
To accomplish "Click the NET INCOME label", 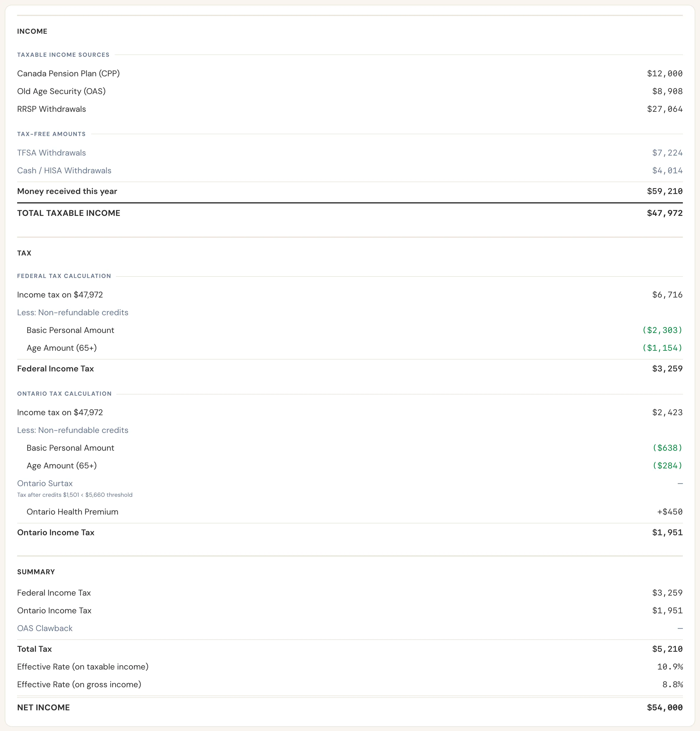I will 43,708.
